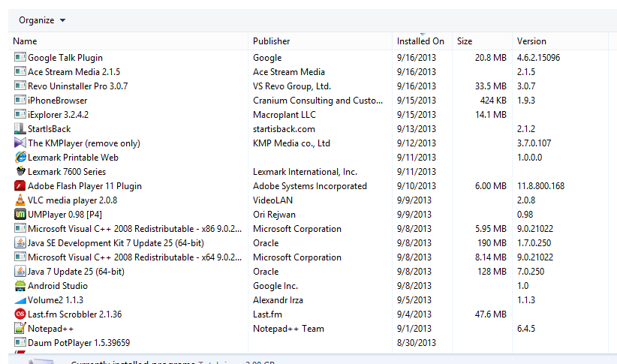Select Android Studio name text
The height and width of the screenshot is (364, 617).
pyautogui.click(x=58, y=286)
